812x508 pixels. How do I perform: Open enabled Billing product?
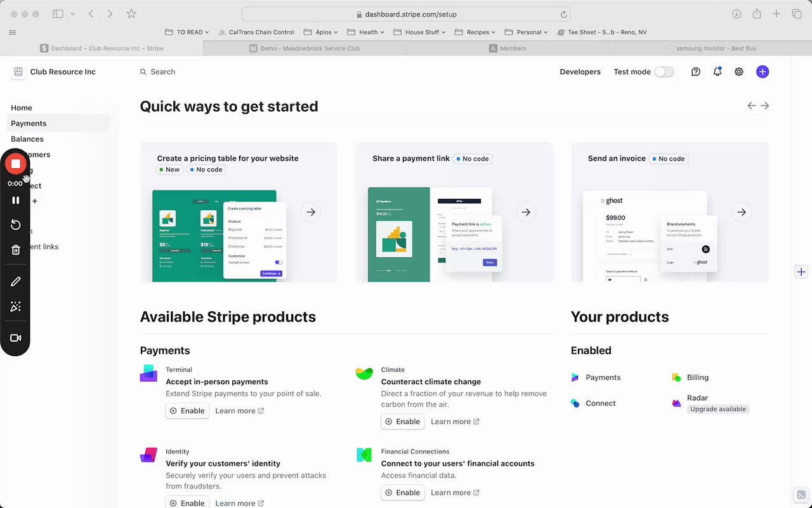pyautogui.click(x=690, y=377)
